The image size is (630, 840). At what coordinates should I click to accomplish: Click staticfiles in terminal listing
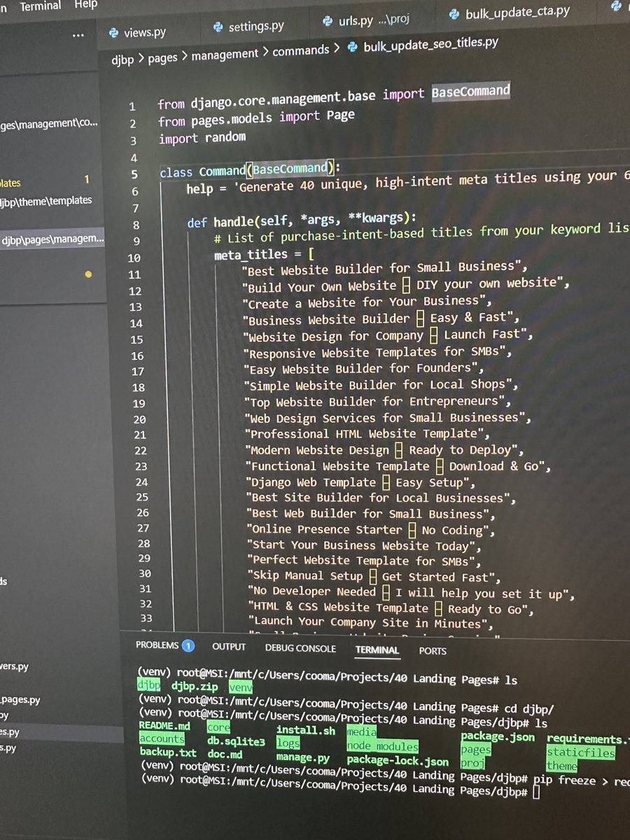click(x=580, y=753)
